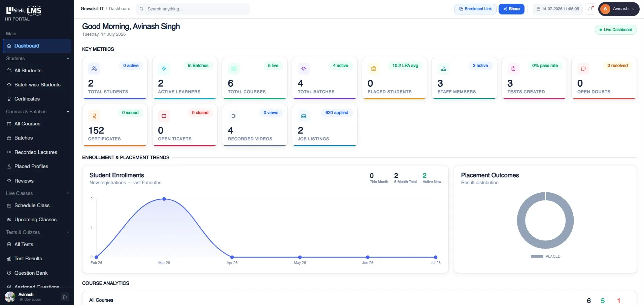This screenshot has height=305, width=644.
Task: Click the May 26 chart data point
Action: [x=300, y=257]
